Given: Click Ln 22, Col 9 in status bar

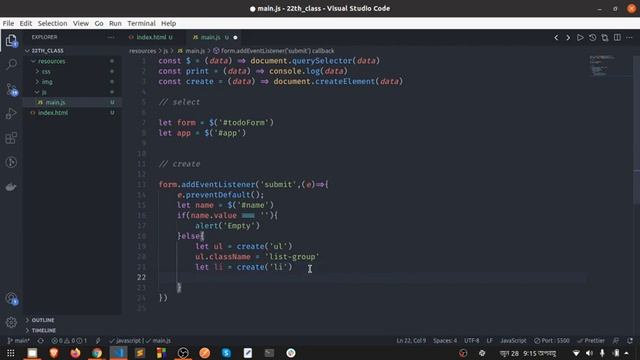Looking at the screenshot, I should 411,340.
